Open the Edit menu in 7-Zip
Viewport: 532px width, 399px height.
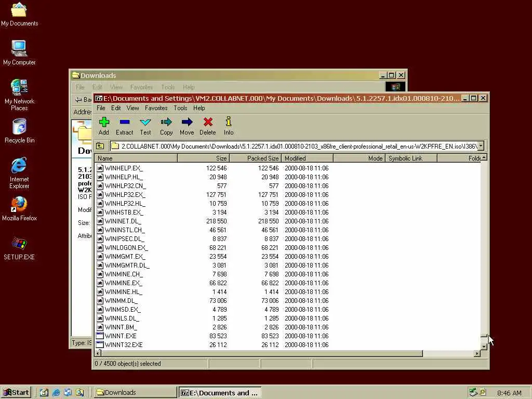(x=116, y=108)
